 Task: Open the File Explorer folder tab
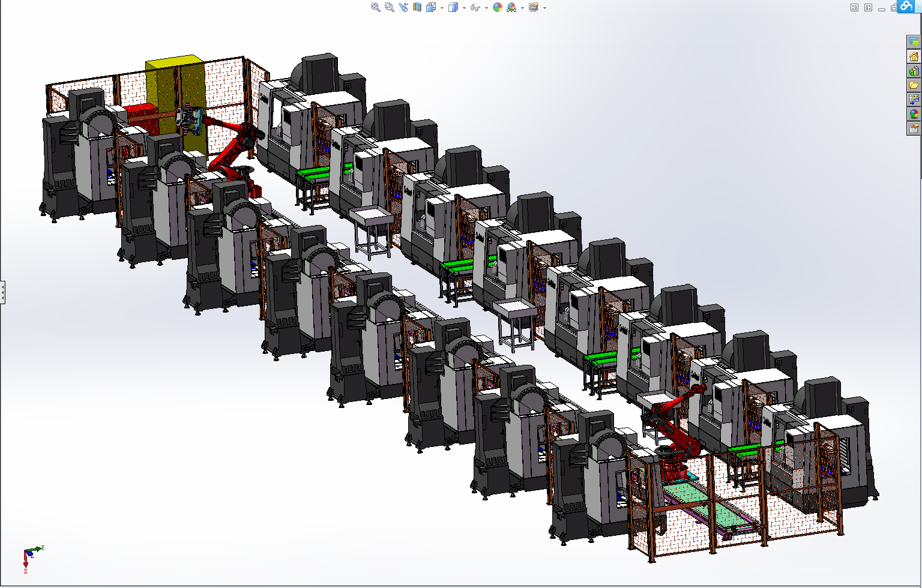(x=914, y=85)
